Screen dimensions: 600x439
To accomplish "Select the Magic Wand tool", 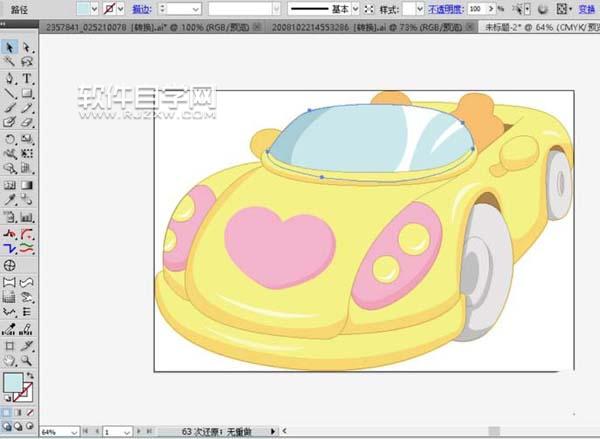I will coord(9,62).
